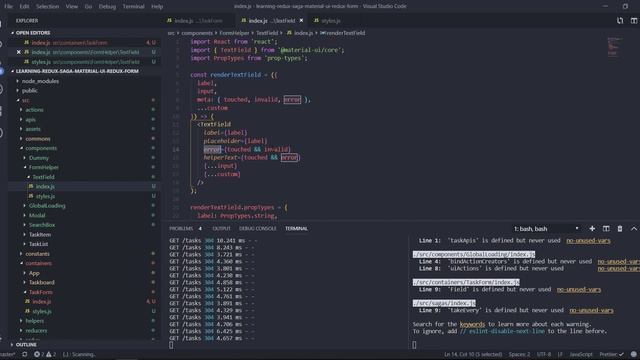Close the index.js TextField editor tab
The image size is (640, 360).
click(x=301, y=20)
